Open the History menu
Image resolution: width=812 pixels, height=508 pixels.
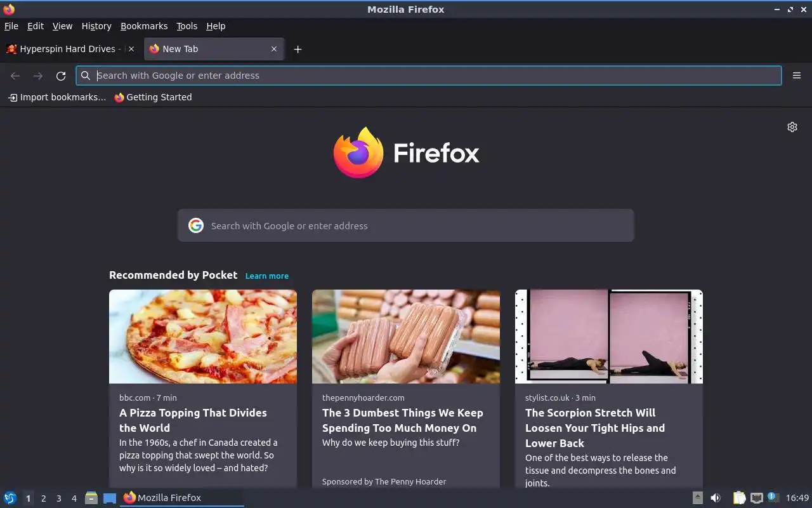tap(96, 26)
